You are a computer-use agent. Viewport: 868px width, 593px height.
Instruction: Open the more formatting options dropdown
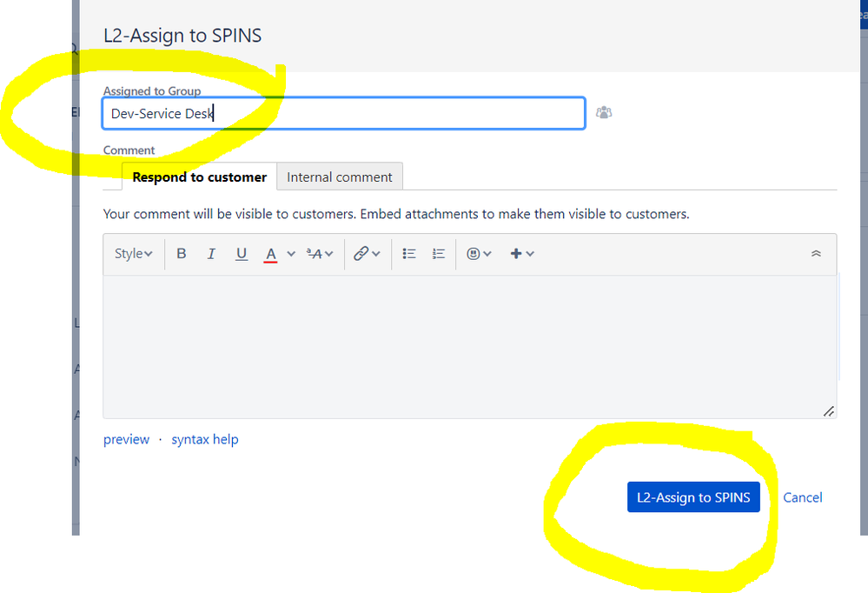(320, 254)
